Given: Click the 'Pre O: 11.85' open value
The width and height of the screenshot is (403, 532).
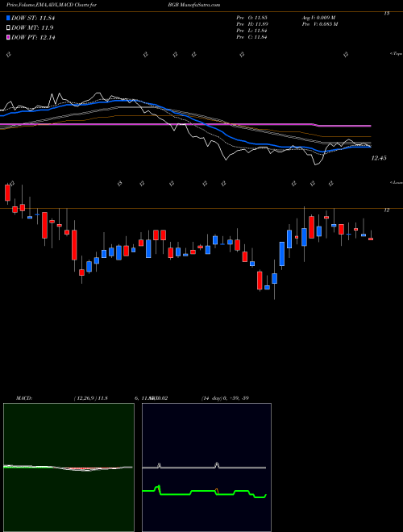Looking at the screenshot, I should point(251,17).
